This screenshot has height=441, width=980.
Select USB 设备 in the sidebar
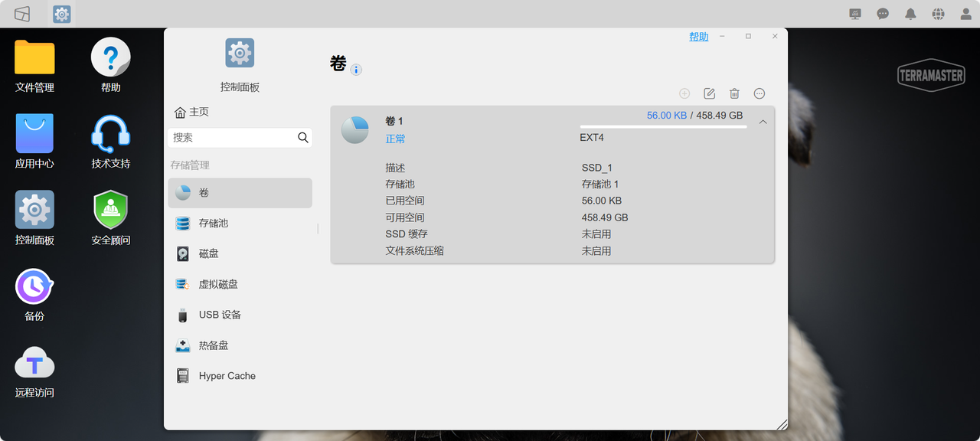[240, 315]
